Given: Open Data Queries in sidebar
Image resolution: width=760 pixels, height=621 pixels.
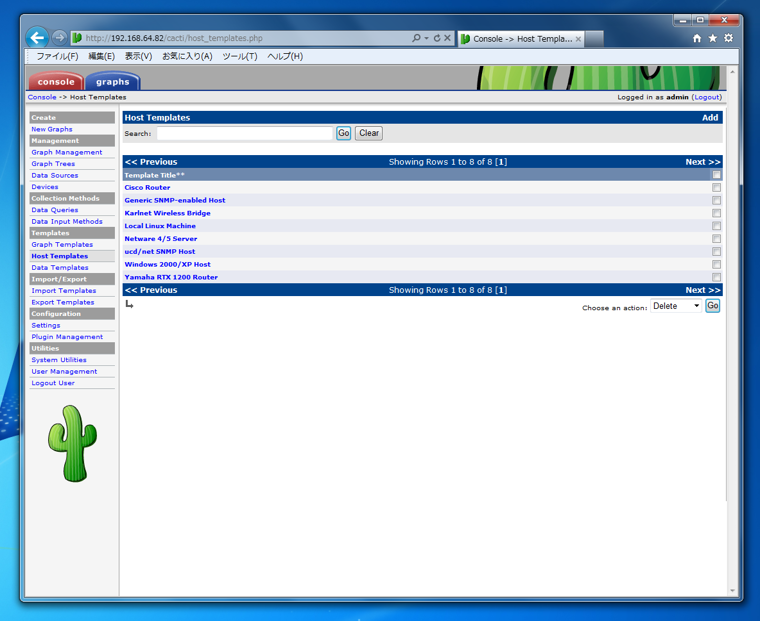Looking at the screenshot, I should click(x=55, y=210).
